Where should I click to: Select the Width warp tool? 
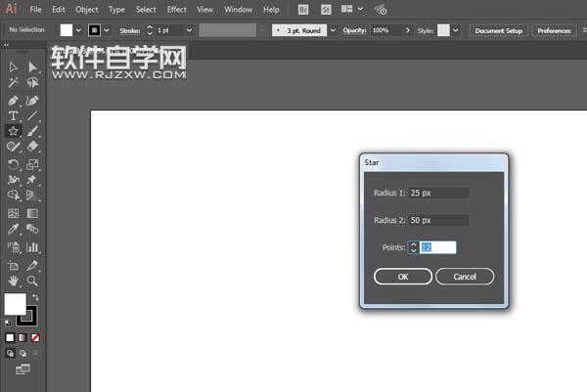point(13,180)
